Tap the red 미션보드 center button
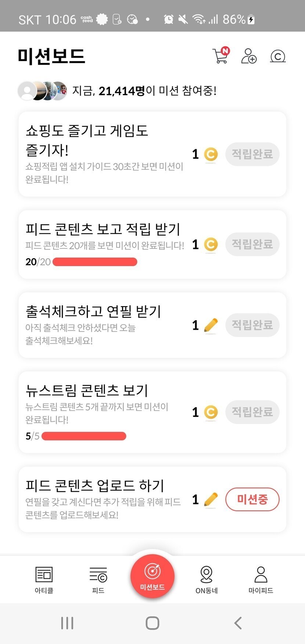This screenshot has width=305, height=644. click(x=152, y=576)
